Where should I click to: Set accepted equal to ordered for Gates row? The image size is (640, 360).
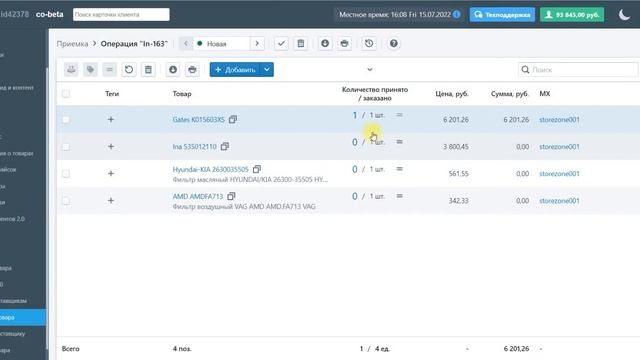(x=400, y=115)
